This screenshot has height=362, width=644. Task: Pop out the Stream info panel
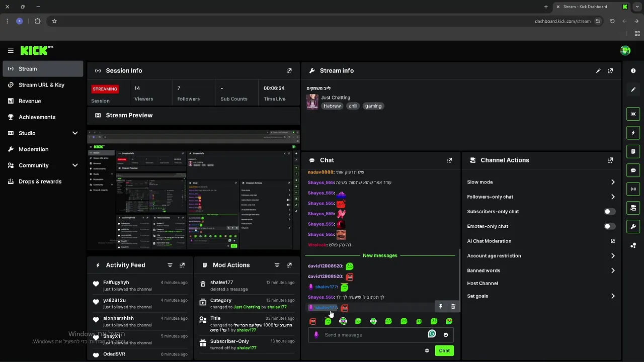[610, 71]
